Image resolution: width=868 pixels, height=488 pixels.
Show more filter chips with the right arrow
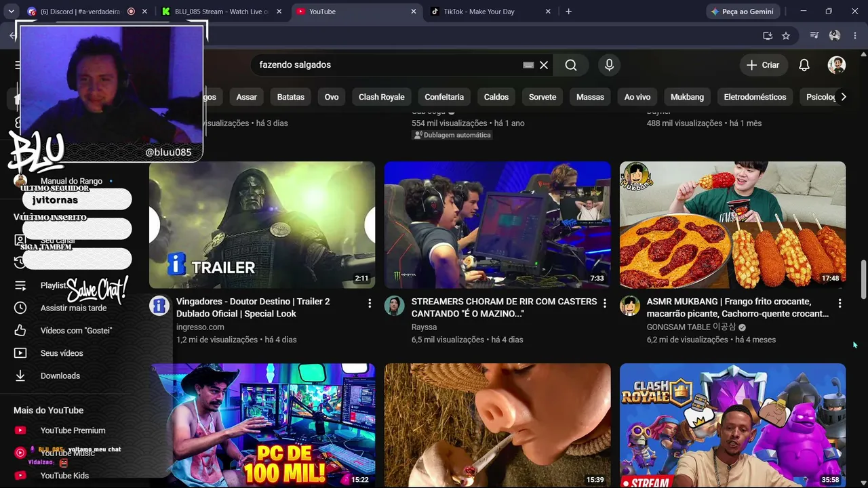tap(843, 97)
